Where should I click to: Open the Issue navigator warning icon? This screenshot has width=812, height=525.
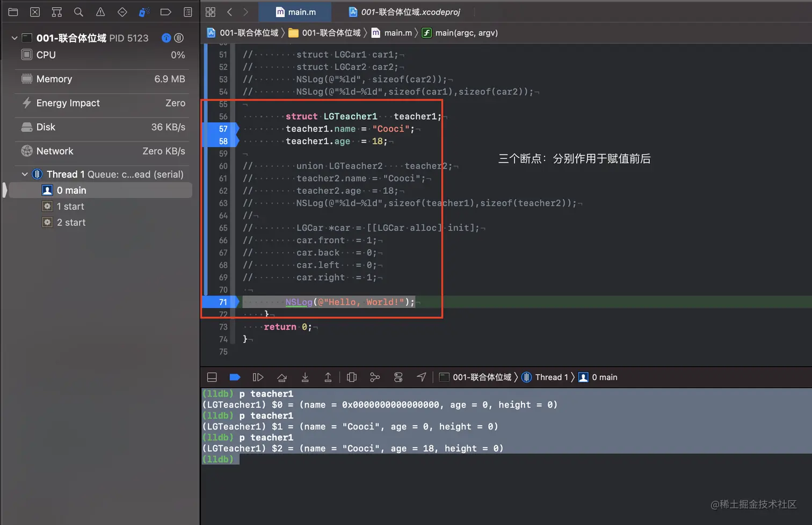pyautogui.click(x=100, y=12)
